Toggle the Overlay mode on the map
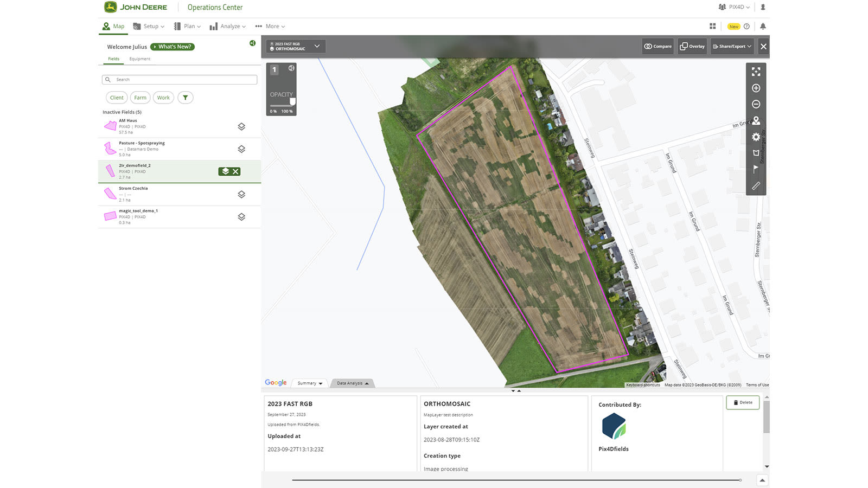The width and height of the screenshot is (868, 488). [692, 46]
